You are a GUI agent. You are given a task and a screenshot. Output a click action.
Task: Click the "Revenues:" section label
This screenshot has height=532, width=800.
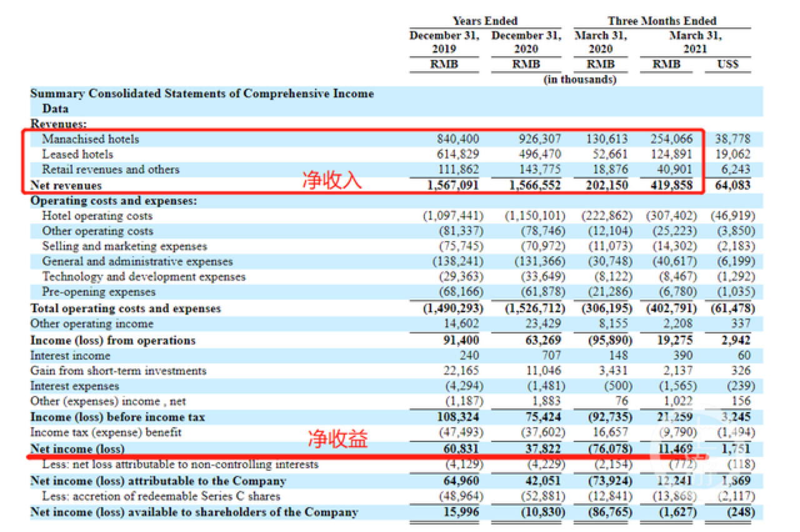[x=59, y=124]
